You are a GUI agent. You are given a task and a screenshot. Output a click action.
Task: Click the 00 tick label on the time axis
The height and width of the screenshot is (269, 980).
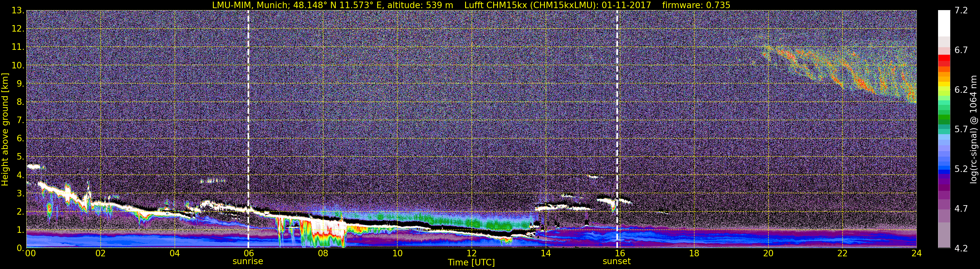31,253
